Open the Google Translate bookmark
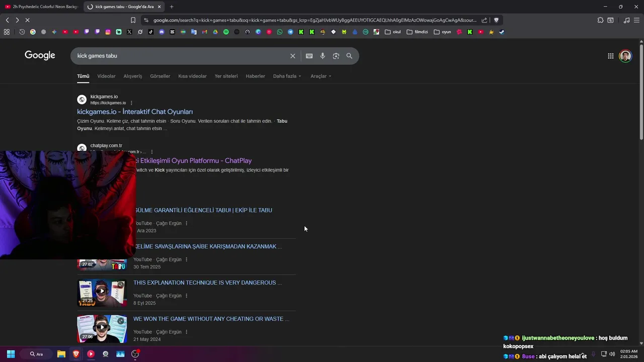 click(194, 32)
